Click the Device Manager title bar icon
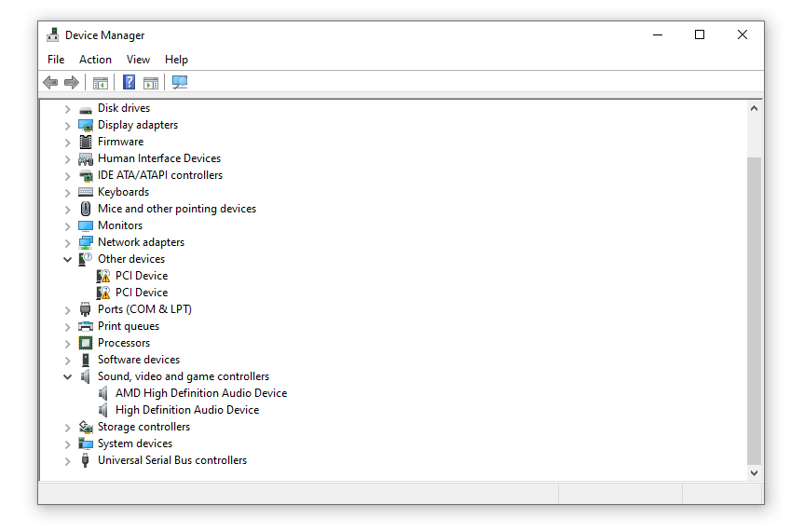This screenshot has height=532, width=804. 52,34
